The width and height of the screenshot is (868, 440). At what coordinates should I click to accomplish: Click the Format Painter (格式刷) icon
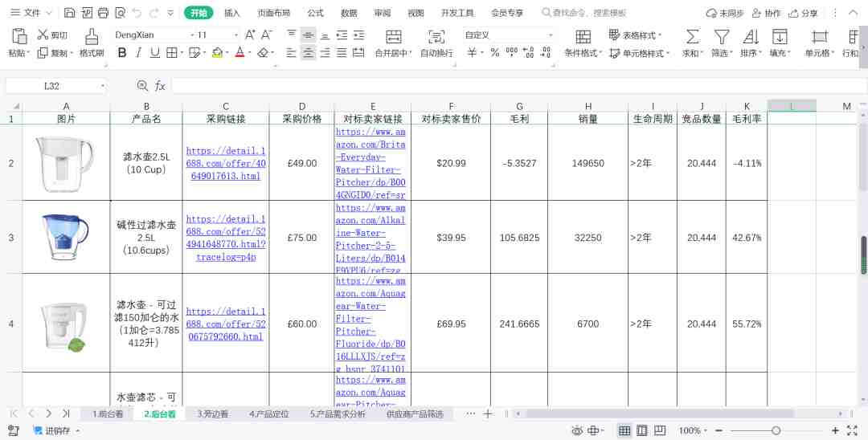click(92, 36)
